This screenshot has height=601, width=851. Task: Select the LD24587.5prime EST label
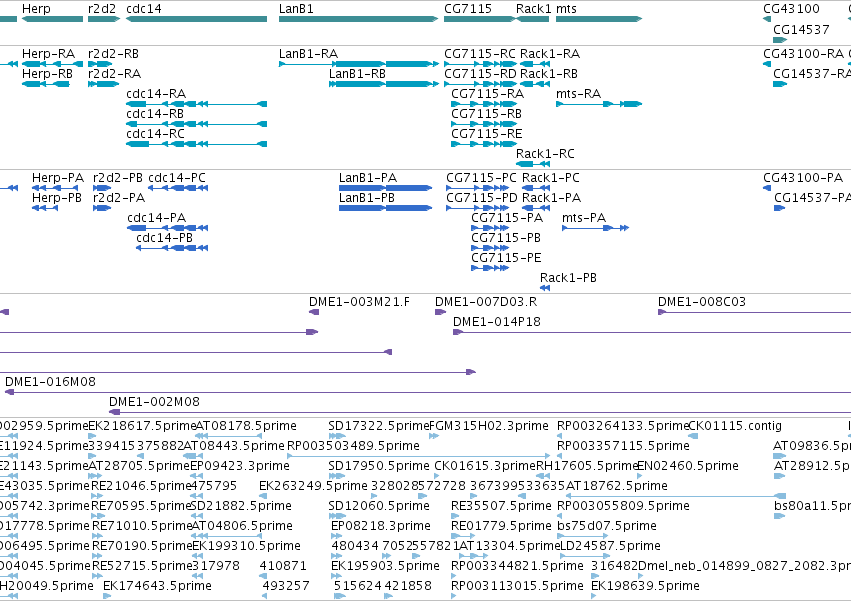[x=610, y=546]
